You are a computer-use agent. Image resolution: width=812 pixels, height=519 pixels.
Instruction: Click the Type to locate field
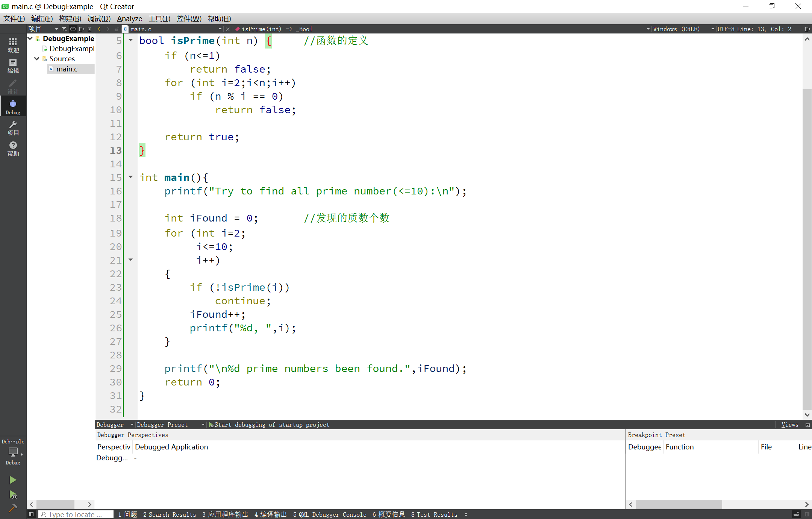(x=76, y=514)
